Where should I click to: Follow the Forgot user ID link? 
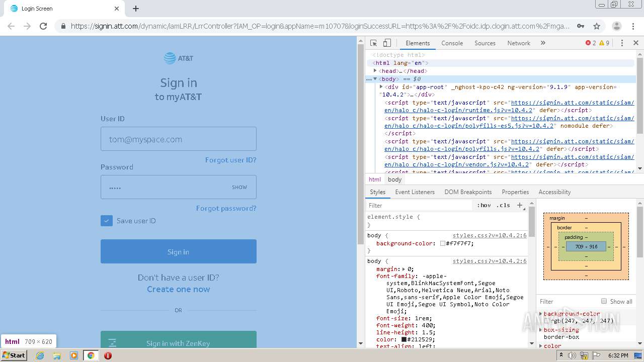point(230,160)
